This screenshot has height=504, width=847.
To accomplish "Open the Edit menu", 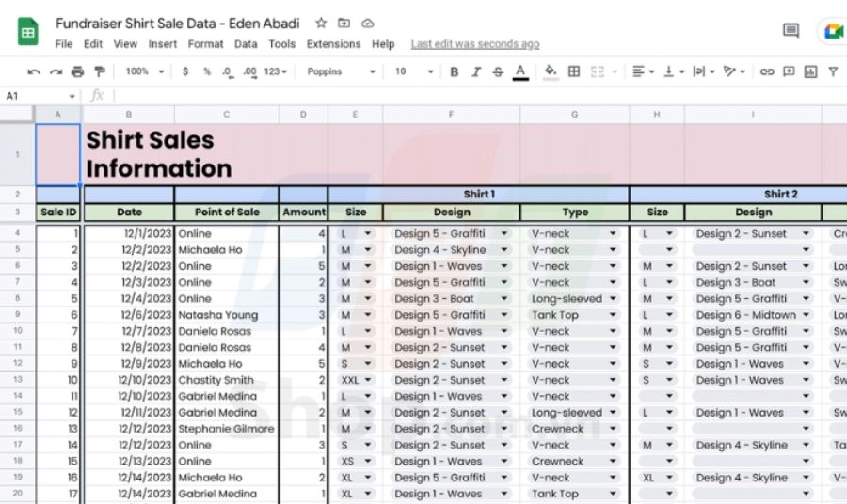I will tap(93, 44).
